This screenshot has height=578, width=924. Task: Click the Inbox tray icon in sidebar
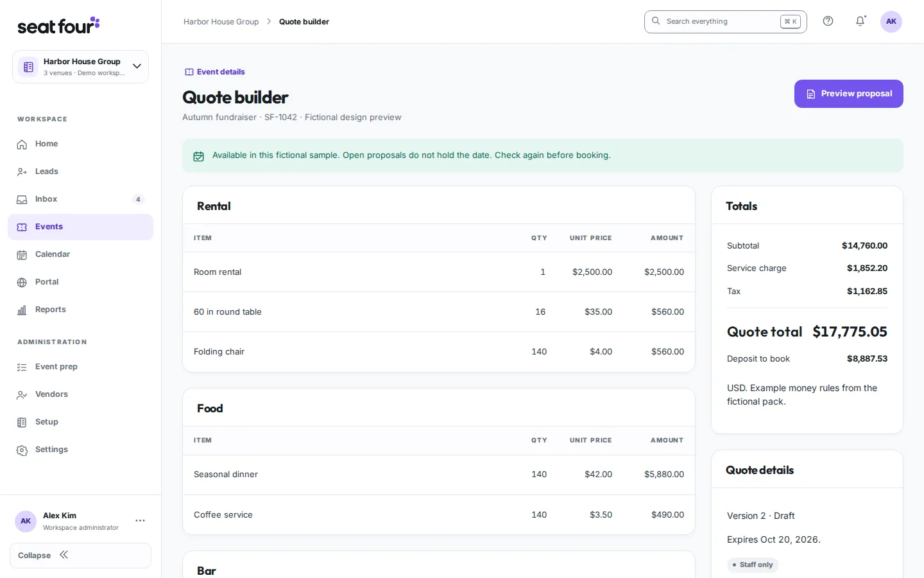point(22,200)
